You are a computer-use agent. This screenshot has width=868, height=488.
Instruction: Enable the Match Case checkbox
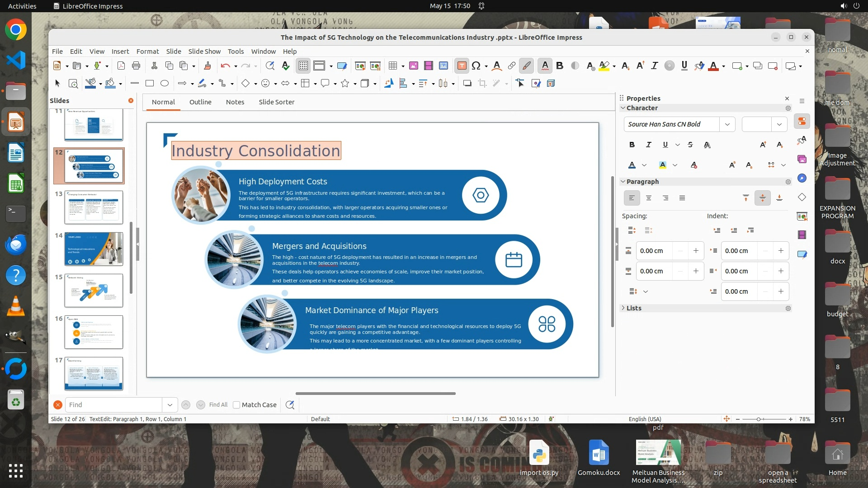point(236,405)
